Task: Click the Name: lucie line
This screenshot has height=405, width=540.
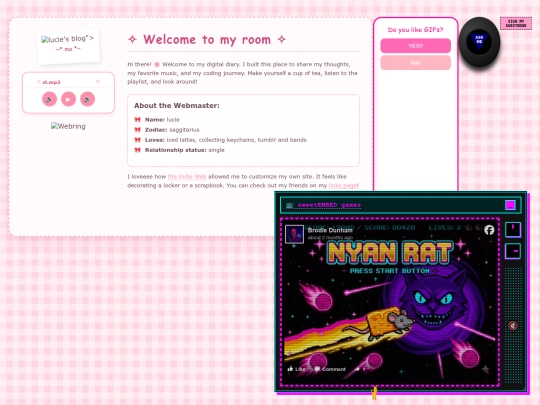Action: click(x=162, y=120)
